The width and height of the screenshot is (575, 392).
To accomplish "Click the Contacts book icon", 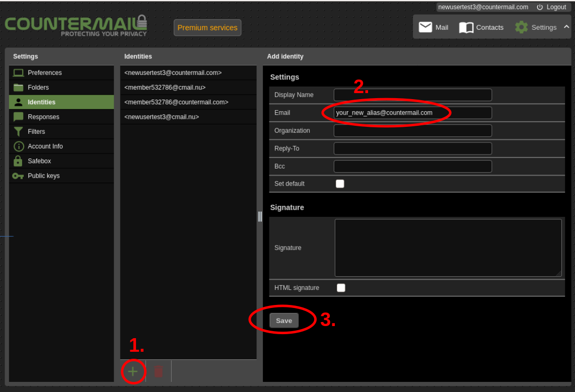I will (x=466, y=28).
